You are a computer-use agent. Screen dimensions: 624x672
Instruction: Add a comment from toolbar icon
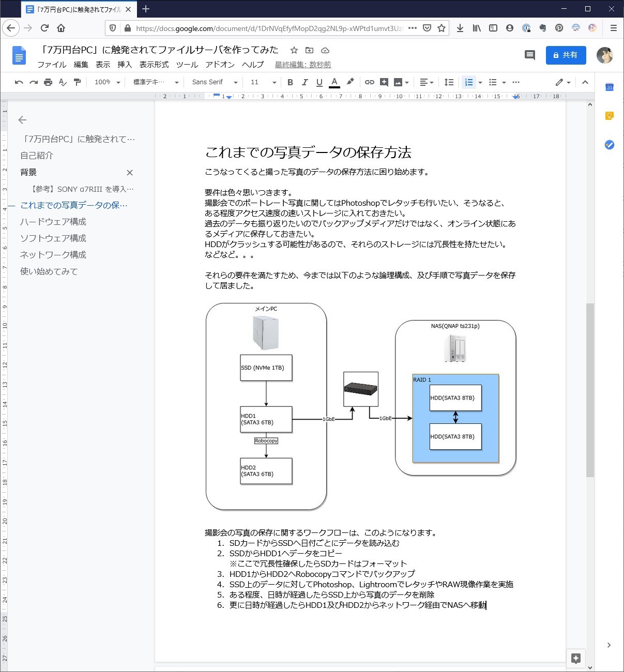(x=384, y=82)
